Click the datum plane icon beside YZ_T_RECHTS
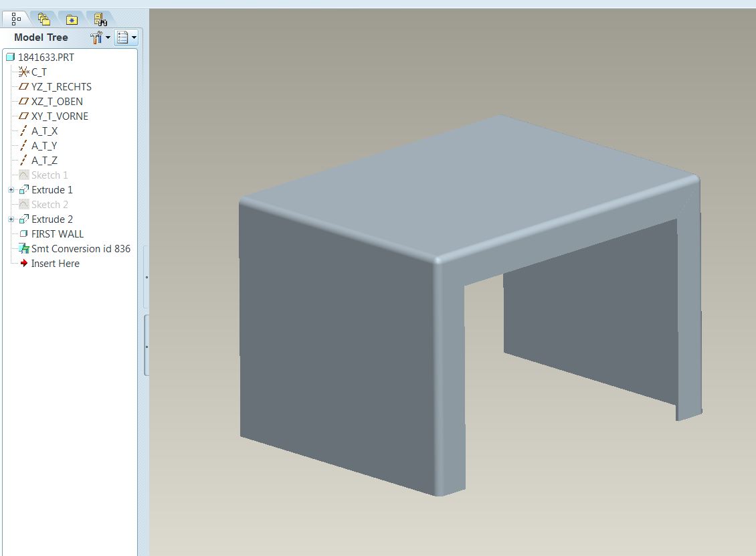 pos(23,87)
